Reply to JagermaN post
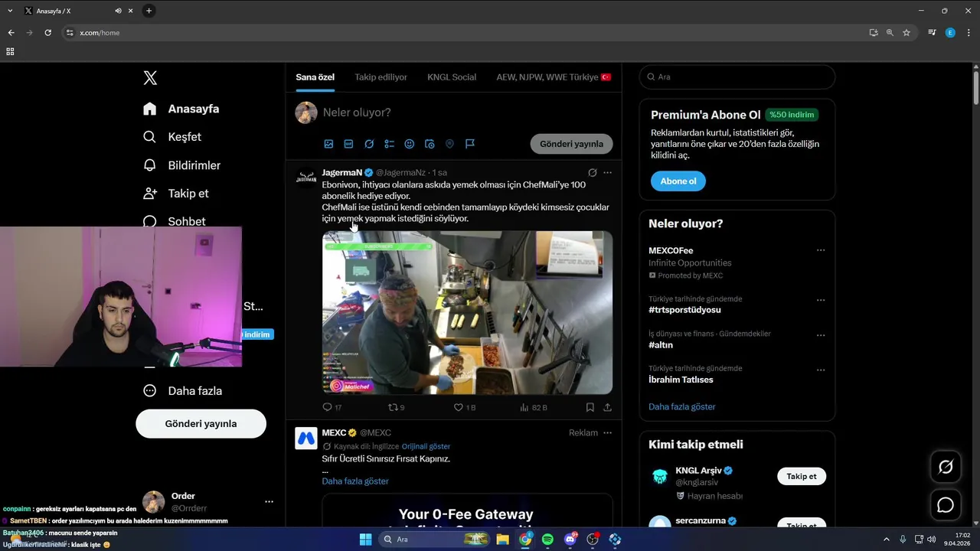The image size is (980, 551). 332,407
